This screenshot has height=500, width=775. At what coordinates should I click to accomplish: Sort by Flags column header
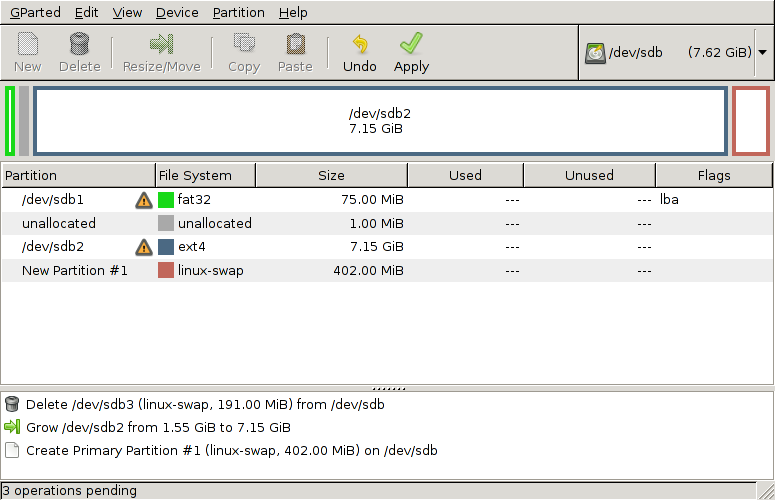coord(714,175)
